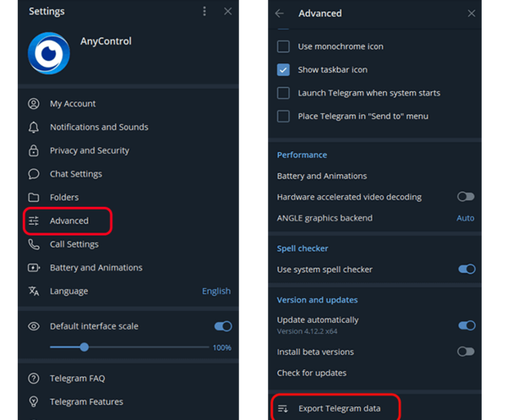This screenshot has width=507, height=420.
Task: Click the Chat Settings bubble icon
Action: pos(34,174)
